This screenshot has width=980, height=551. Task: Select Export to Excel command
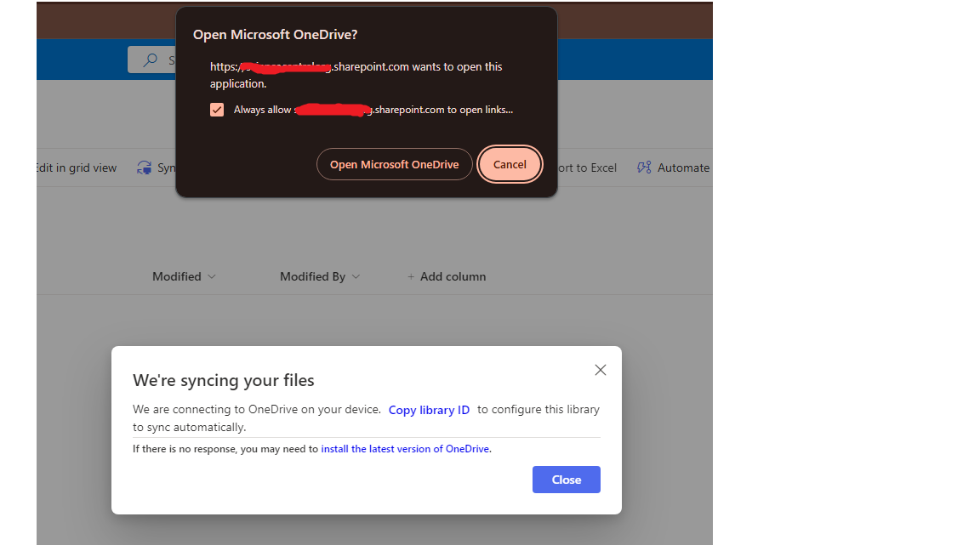[x=587, y=168]
